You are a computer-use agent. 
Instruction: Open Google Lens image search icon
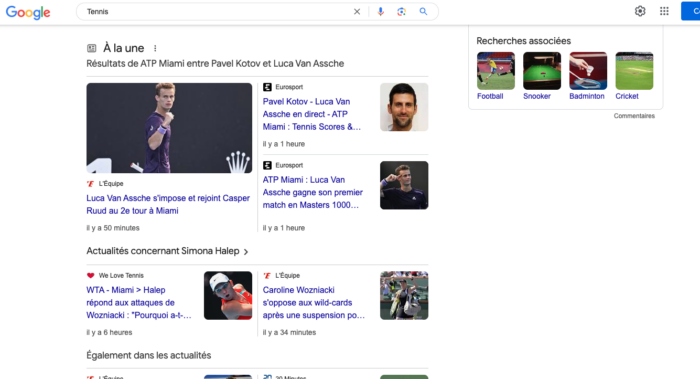pos(401,12)
